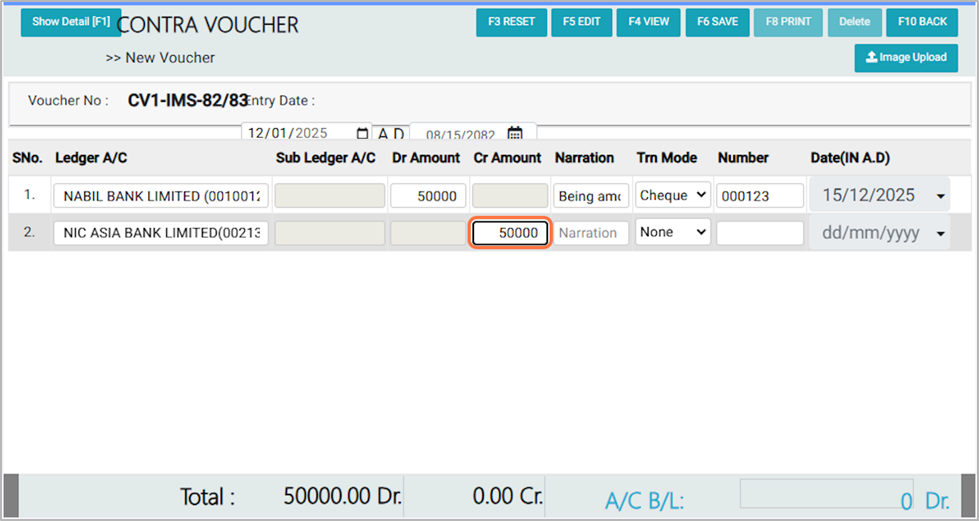This screenshot has width=979, height=521.
Task: Click the Image Upload button
Action: pos(906,58)
